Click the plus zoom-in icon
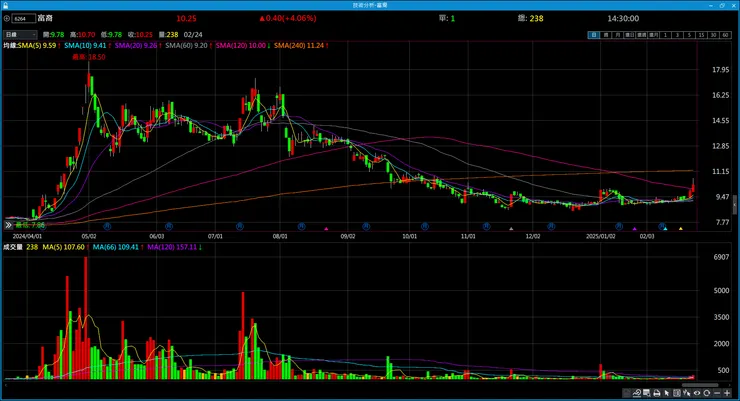Screen dimensions: 740x401 pyautogui.click(x=727, y=393)
